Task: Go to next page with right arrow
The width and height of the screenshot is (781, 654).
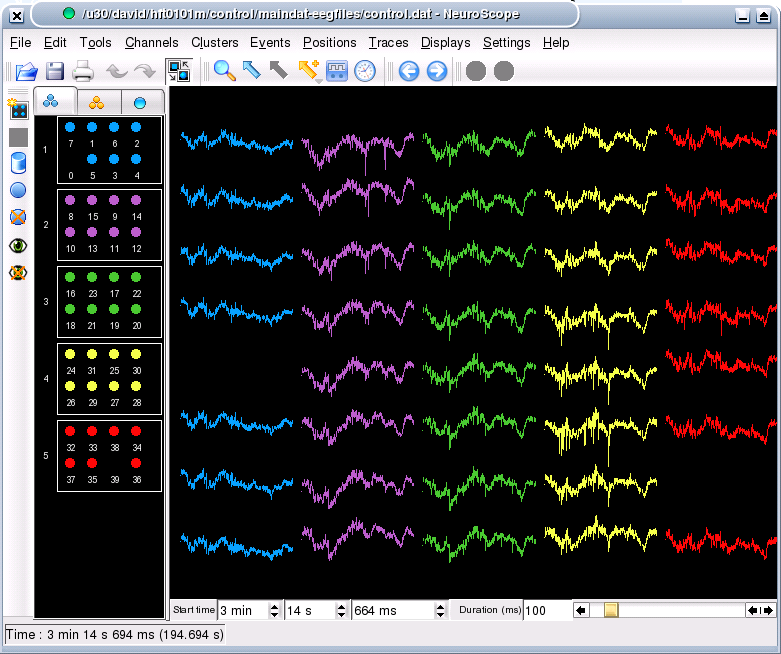Action: point(437,71)
